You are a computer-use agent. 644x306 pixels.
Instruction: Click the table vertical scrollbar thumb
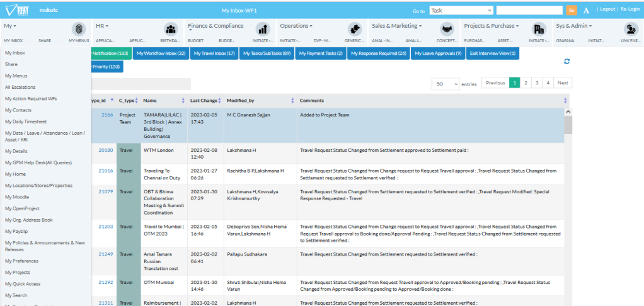coord(568,125)
